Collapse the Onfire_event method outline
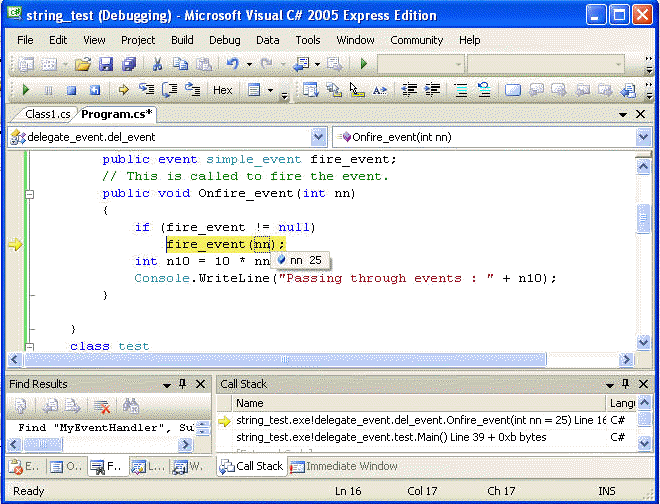The height and width of the screenshot is (504, 660). [30, 194]
